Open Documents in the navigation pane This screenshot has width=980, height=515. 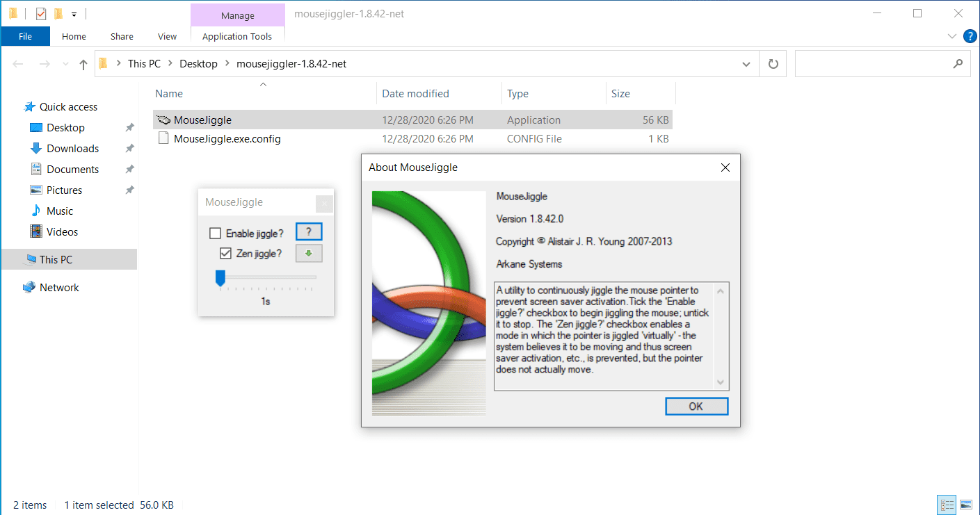pyautogui.click(x=72, y=170)
